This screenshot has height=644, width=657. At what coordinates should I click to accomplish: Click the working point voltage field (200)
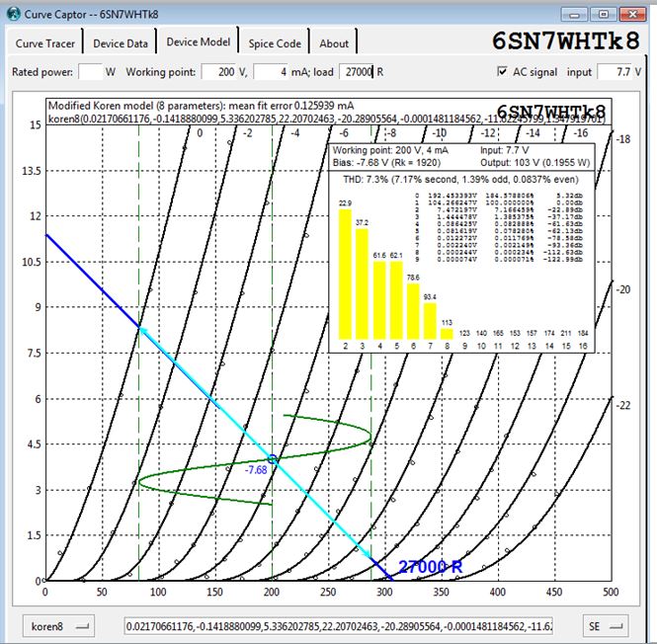[219, 72]
